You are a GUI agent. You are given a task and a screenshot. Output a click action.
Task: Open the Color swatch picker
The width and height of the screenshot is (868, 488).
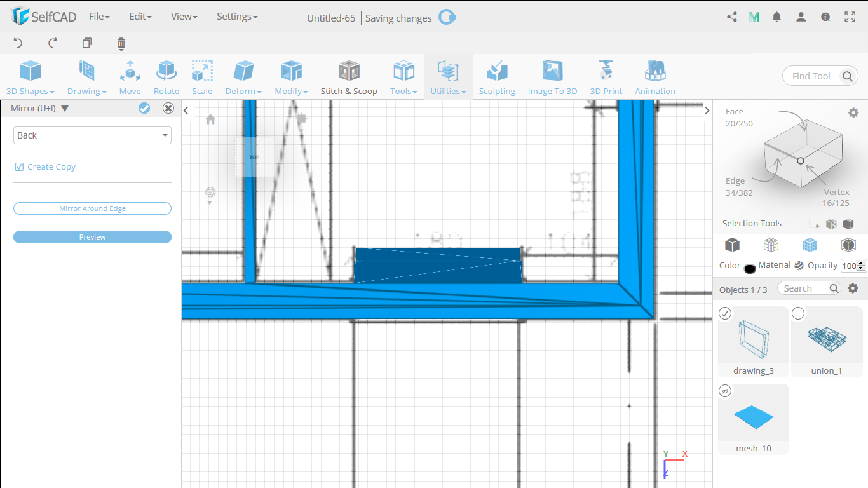(x=750, y=268)
